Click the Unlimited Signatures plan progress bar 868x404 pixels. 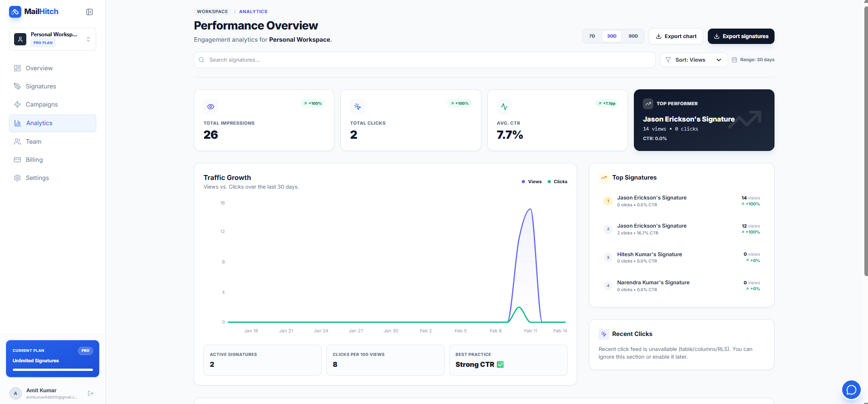click(53, 370)
